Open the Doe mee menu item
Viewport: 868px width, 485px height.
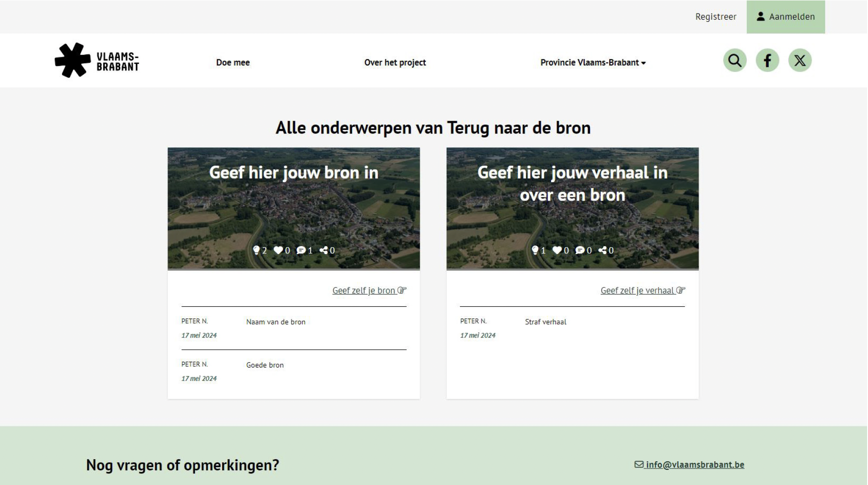tap(233, 63)
